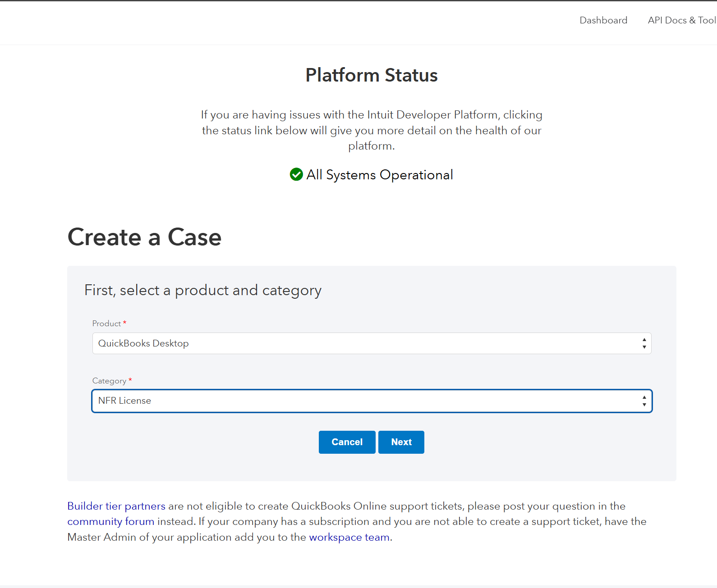Click the Create a Case heading
Image resolution: width=717 pixels, height=588 pixels.
click(144, 237)
